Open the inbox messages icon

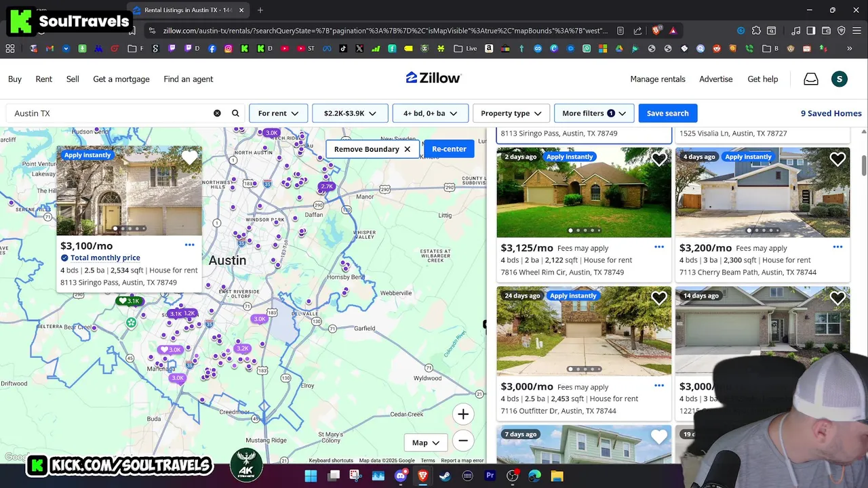click(x=811, y=79)
